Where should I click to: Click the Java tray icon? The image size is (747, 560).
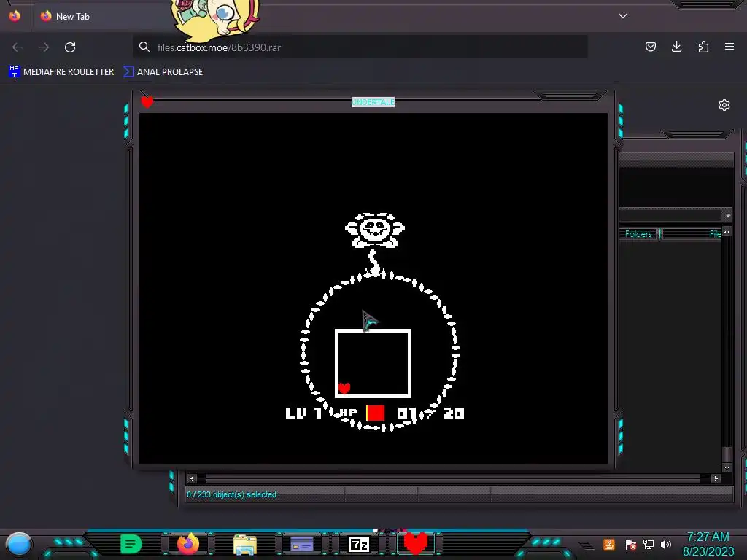pyautogui.click(x=609, y=544)
